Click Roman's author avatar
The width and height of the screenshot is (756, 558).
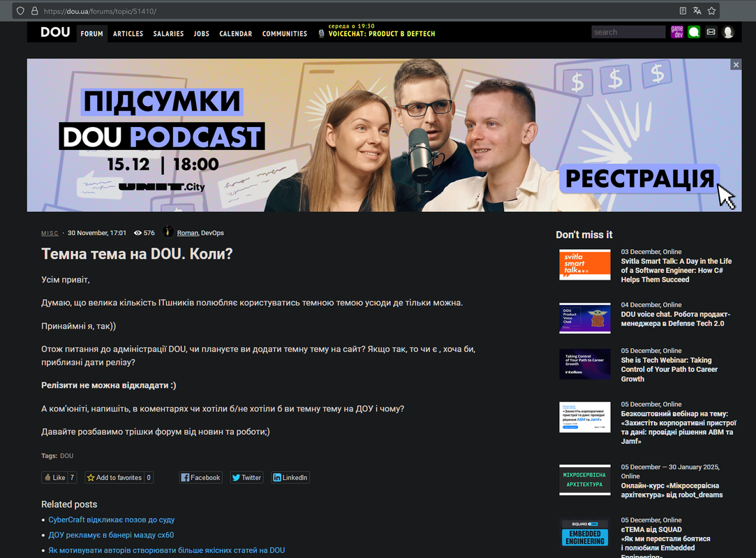(x=168, y=232)
